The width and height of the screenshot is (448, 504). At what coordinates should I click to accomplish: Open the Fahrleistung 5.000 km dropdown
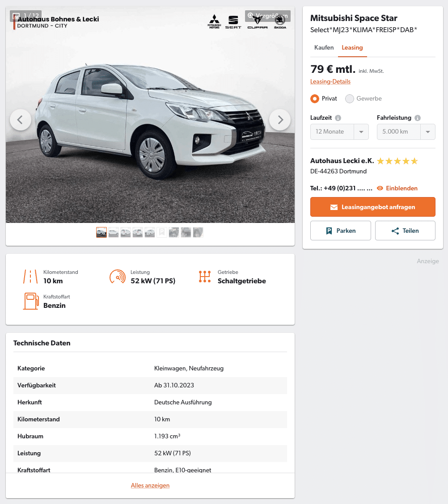[x=406, y=132]
